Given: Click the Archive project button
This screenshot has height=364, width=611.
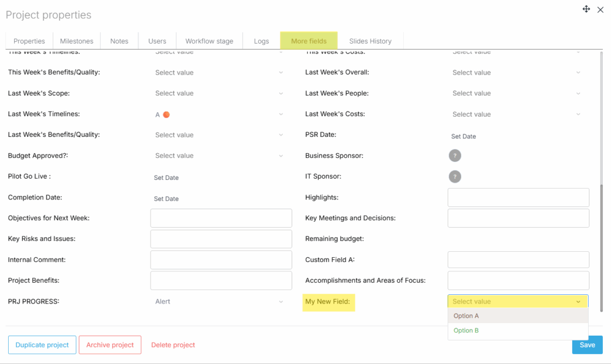Looking at the screenshot, I should pos(110,345).
